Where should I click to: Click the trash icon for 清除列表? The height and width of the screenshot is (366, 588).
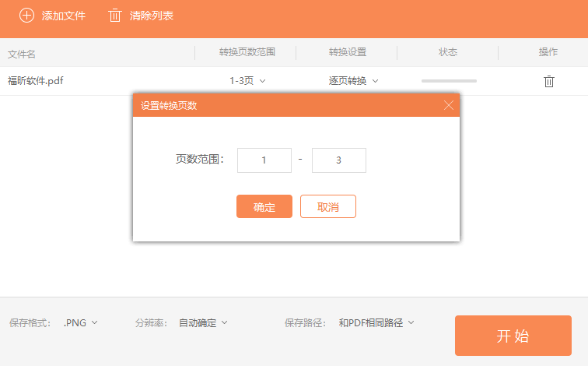click(x=115, y=16)
